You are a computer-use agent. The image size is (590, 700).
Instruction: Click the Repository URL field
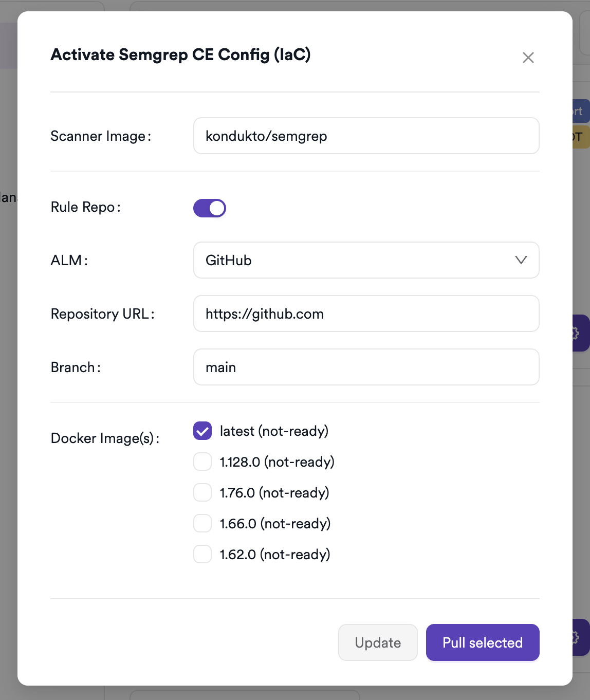(366, 314)
